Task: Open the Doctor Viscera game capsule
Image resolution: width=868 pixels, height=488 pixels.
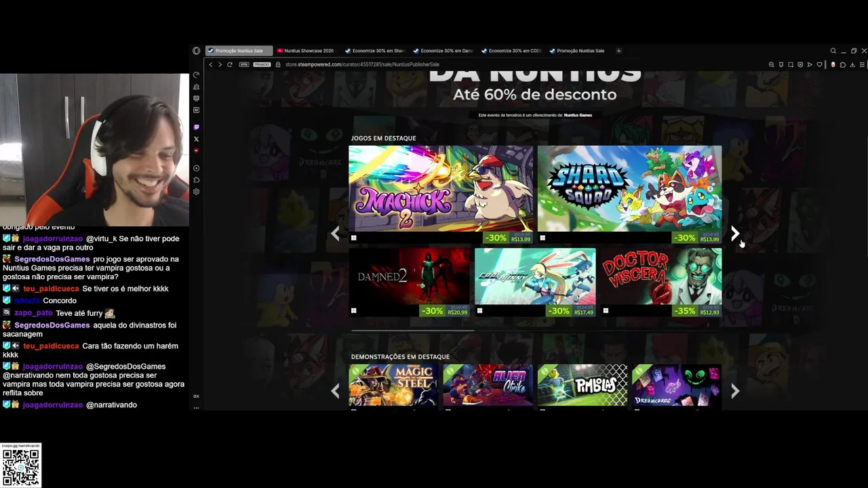Action: [661, 277]
